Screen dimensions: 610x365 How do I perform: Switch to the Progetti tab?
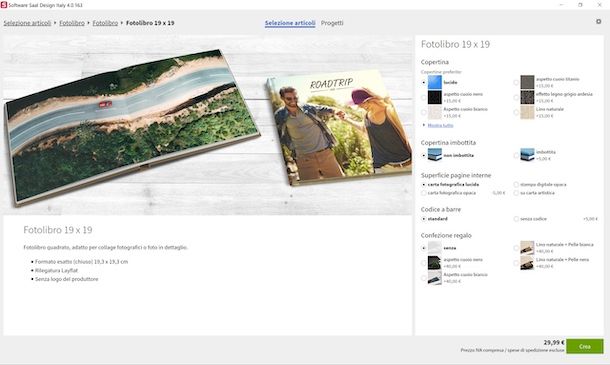point(332,23)
